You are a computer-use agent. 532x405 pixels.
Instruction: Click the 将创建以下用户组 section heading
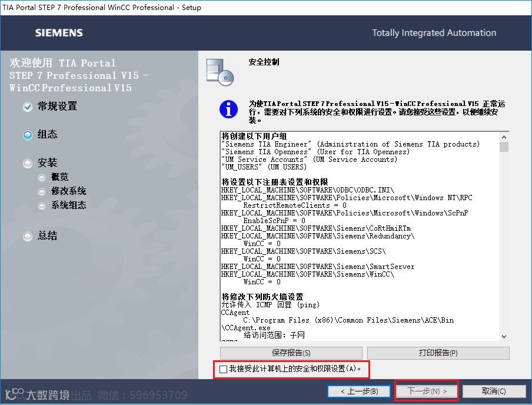(x=254, y=136)
